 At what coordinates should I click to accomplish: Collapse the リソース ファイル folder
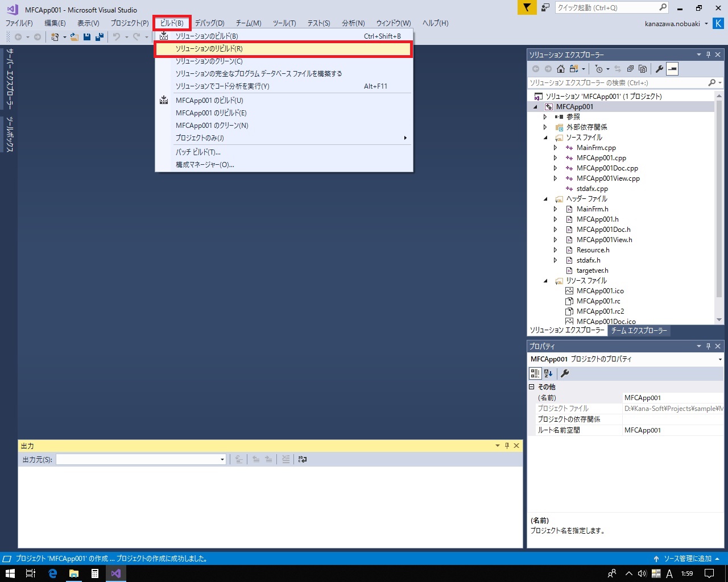point(545,281)
